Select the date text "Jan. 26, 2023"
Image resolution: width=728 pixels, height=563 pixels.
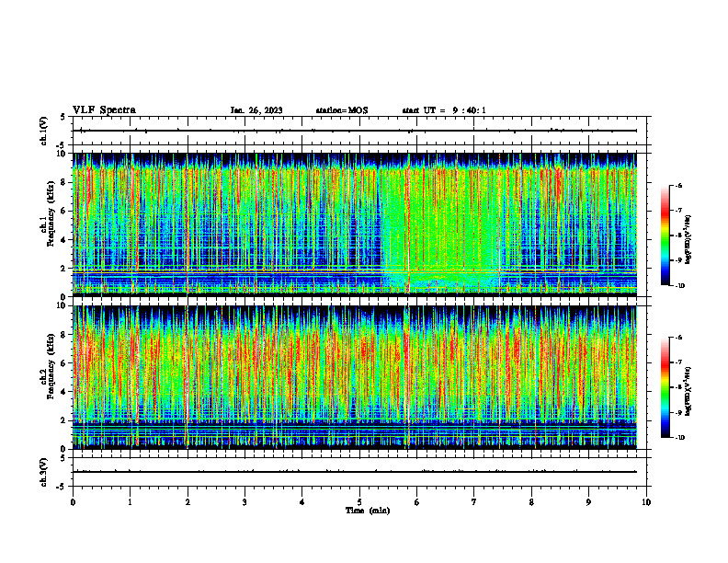pyautogui.click(x=256, y=110)
